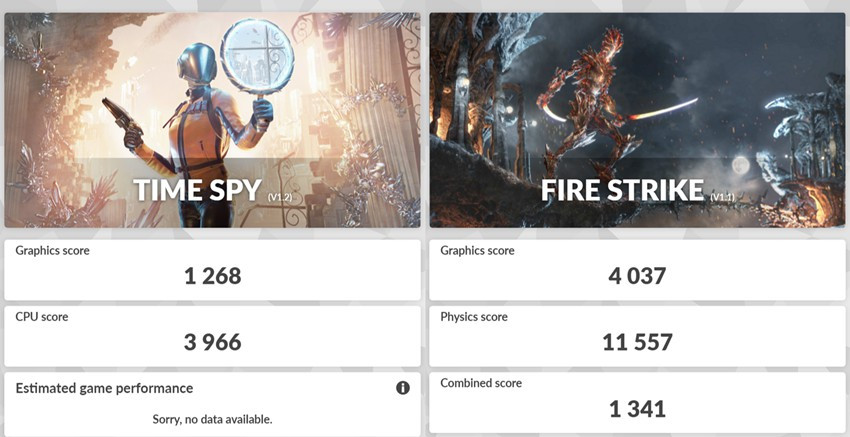Click the Time Spy V1.2 version label
Screen dimensions: 850x437
[280, 197]
